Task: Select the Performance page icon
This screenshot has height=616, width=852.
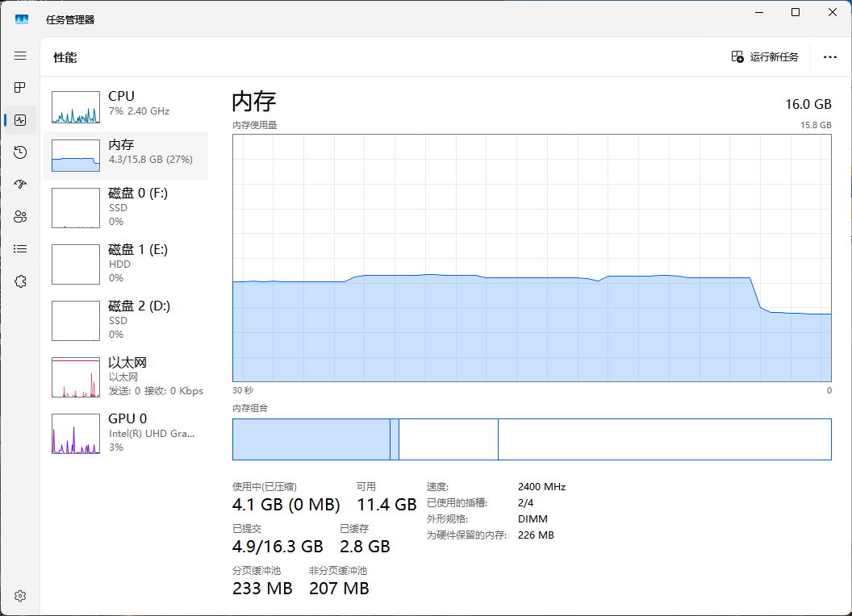Action: coord(20,120)
